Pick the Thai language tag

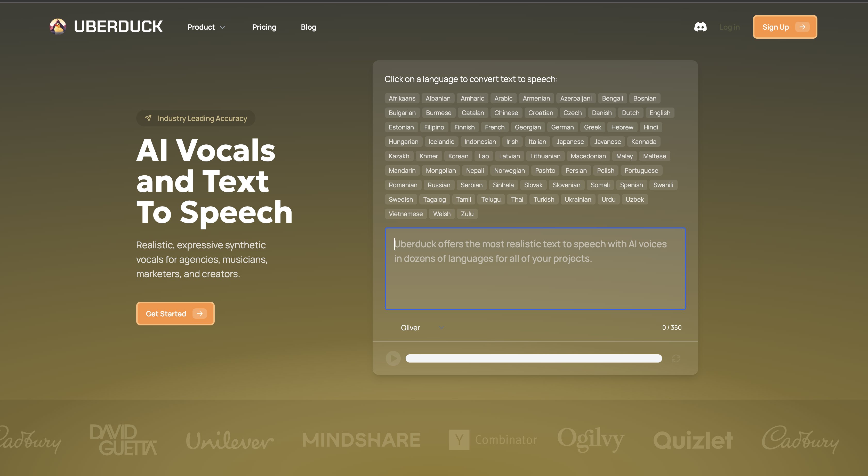point(517,200)
